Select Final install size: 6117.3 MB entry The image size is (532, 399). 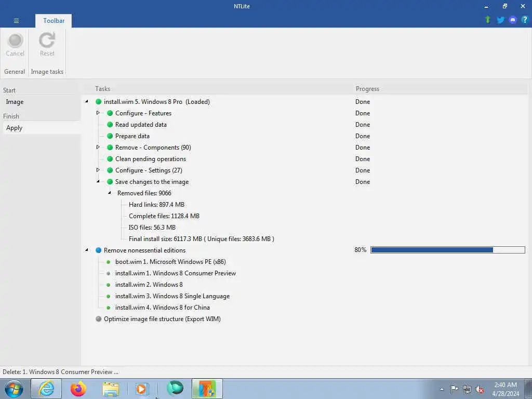click(x=201, y=239)
